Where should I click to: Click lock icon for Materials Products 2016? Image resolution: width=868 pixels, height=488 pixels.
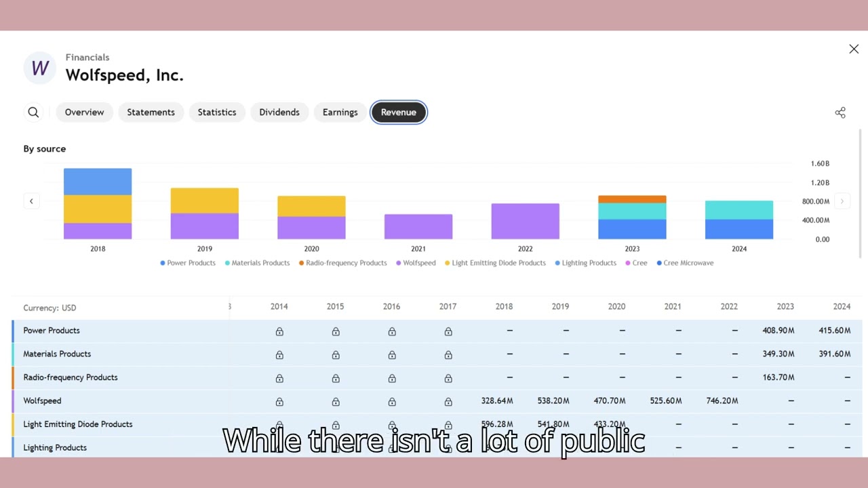(392, 354)
